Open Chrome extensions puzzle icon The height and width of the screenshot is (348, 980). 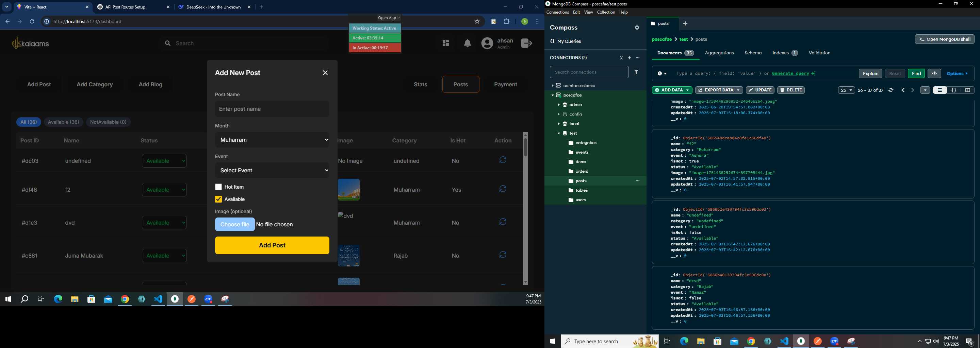point(507,22)
